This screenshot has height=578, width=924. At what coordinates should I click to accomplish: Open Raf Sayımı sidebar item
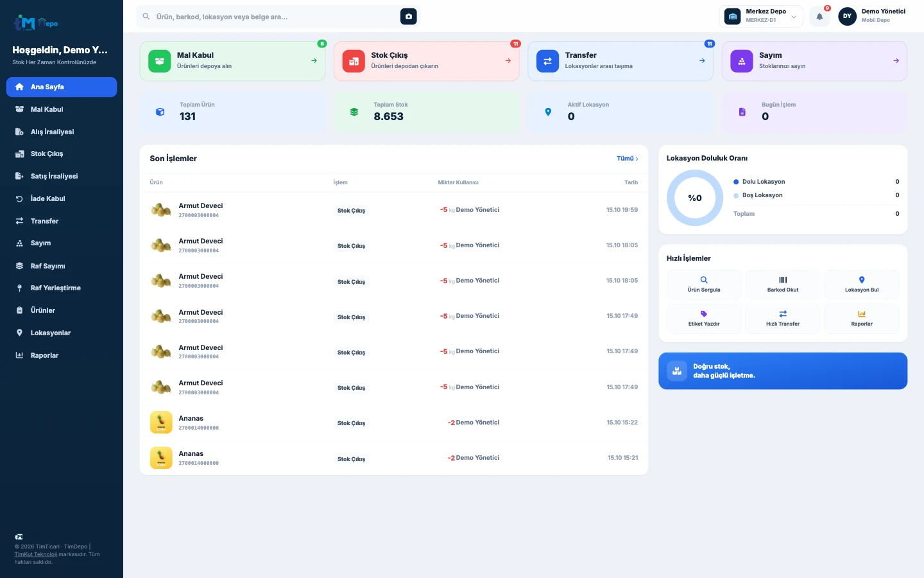[x=62, y=266]
